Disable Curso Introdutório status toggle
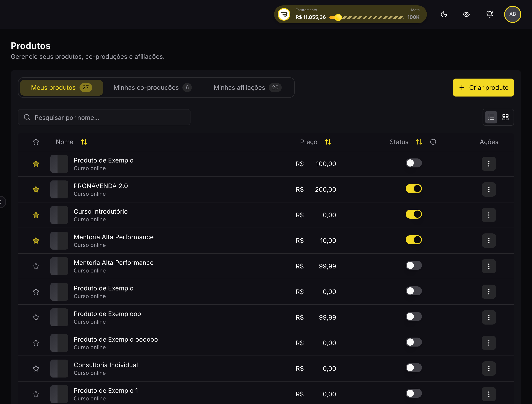Viewport: 532px width, 404px height. tap(414, 214)
